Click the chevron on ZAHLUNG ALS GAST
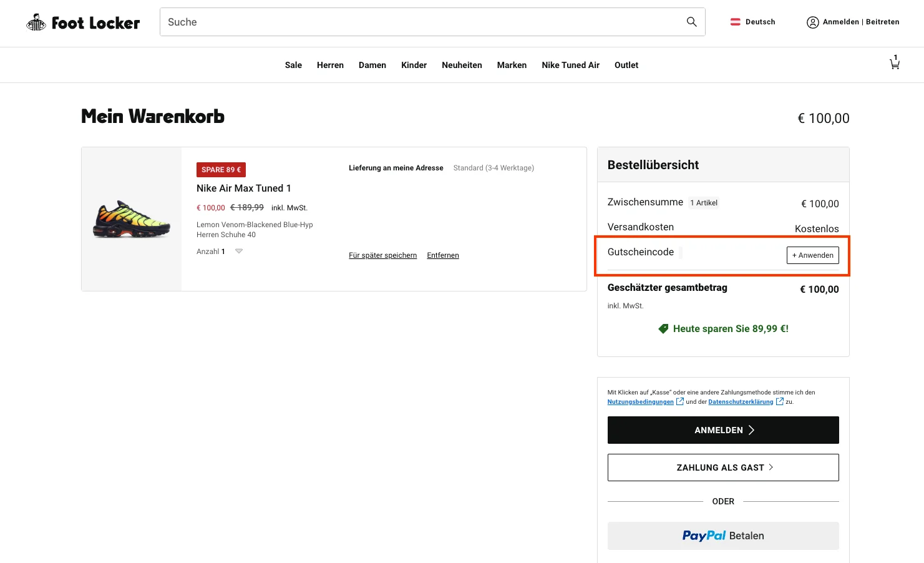This screenshot has width=924, height=563. tap(772, 467)
